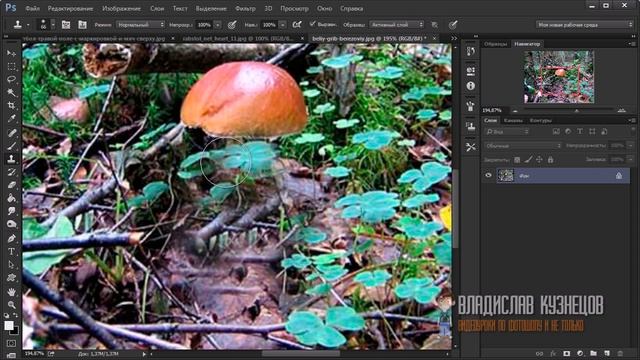Image resolution: width=640 pixels, height=360 pixels.
Task: Set the foreground color swatch
Action: coord(9,326)
